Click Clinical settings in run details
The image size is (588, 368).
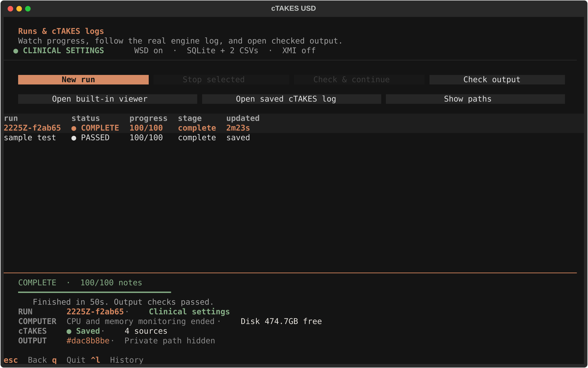coord(189,312)
